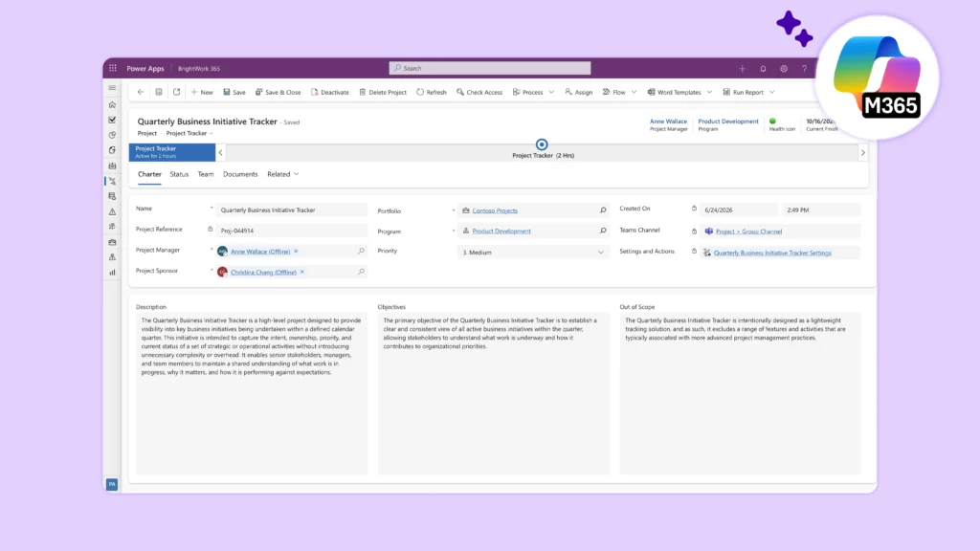Switch to the Charter tab
The width and height of the screenshot is (980, 551).
click(x=149, y=174)
